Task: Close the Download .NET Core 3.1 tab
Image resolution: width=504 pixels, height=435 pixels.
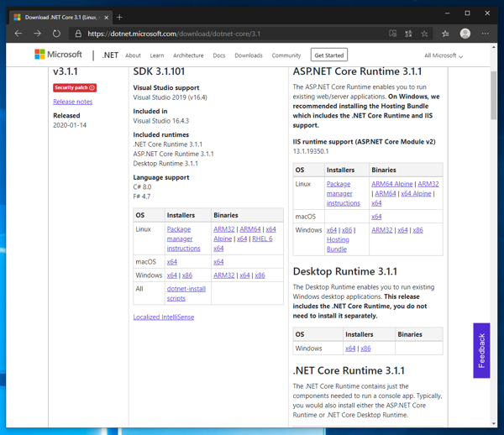Action: tap(106, 18)
